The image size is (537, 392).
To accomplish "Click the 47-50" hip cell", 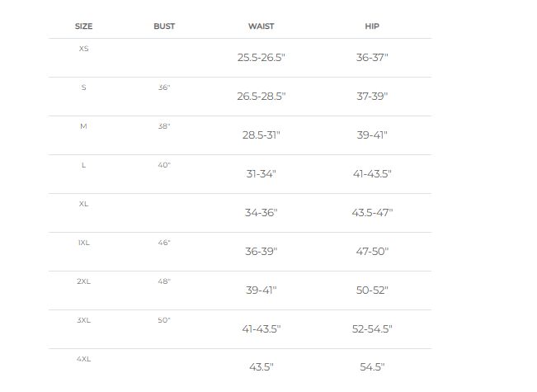I will 372,252.
